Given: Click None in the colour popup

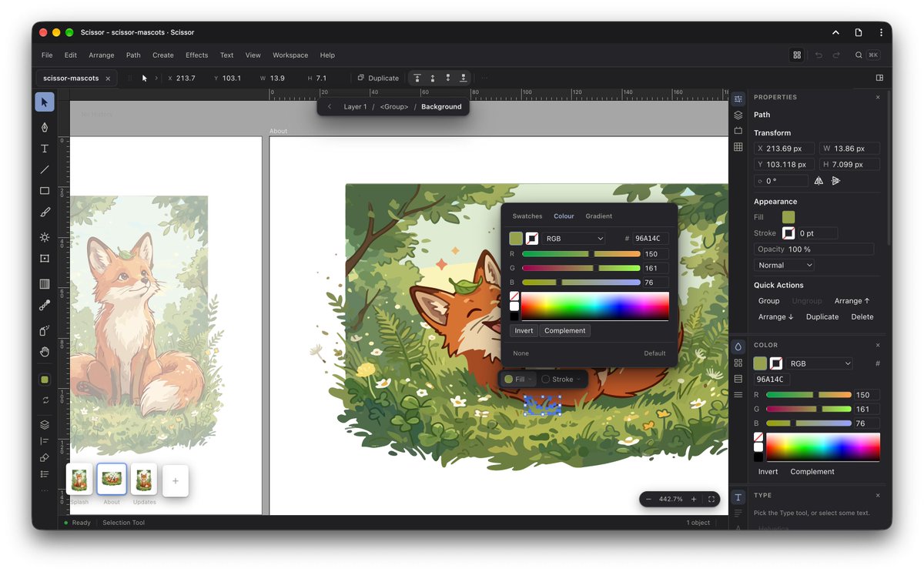Looking at the screenshot, I should tap(521, 353).
